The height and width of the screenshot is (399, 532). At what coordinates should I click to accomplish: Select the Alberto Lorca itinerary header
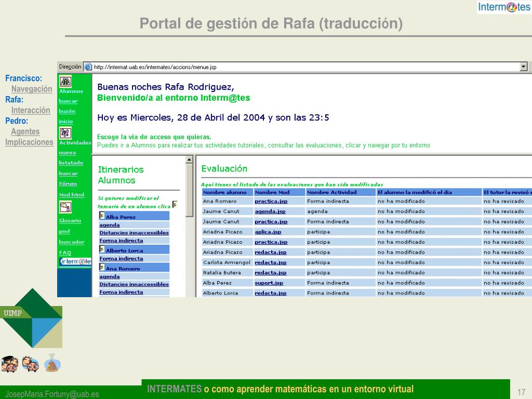tap(135, 250)
